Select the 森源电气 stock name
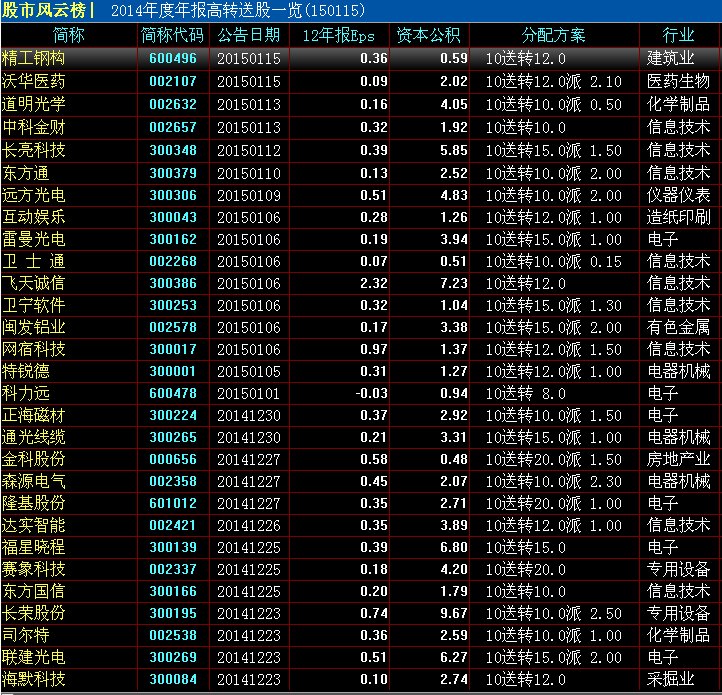The image size is (722, 695). (34, 481)
